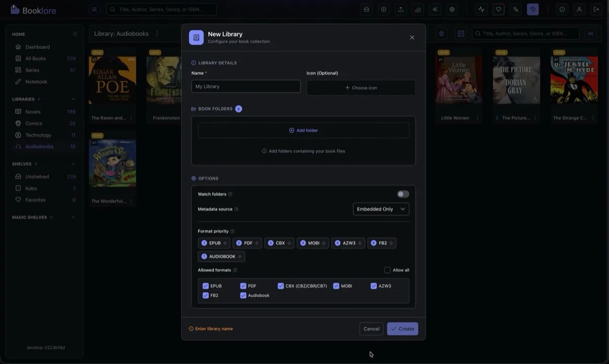Click help icon next to Metadata source

(236, 209)
